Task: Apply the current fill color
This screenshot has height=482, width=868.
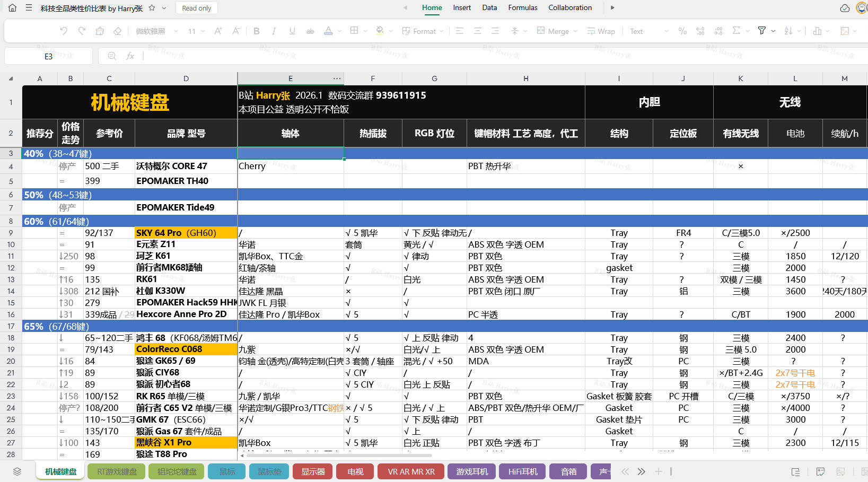Action: tap(380, 31)
